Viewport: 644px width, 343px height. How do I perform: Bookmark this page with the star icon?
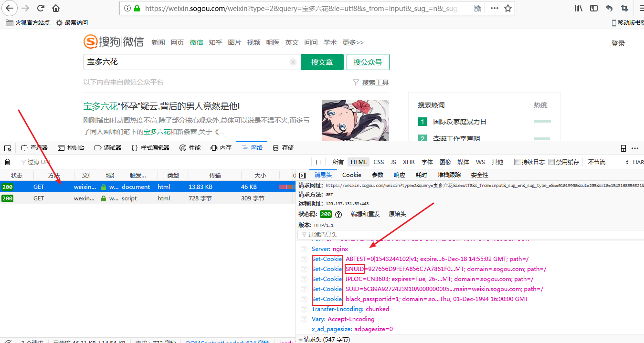[x=508, y=8]
